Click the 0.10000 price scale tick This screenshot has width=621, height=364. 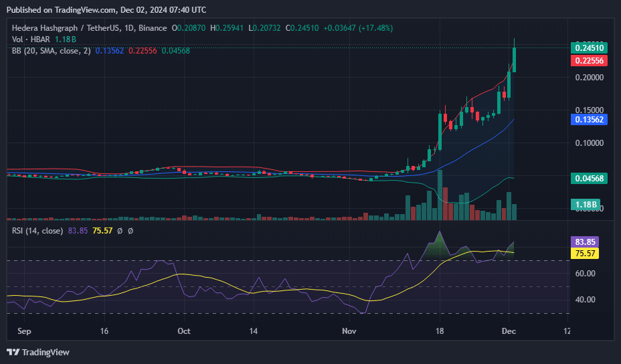pyautogui.click(x=590, y=143)
